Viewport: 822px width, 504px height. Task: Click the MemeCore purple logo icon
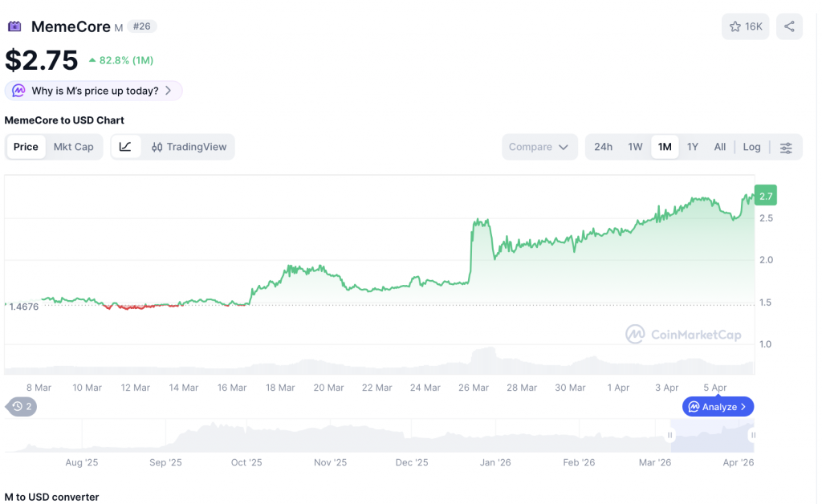point(14,26)
